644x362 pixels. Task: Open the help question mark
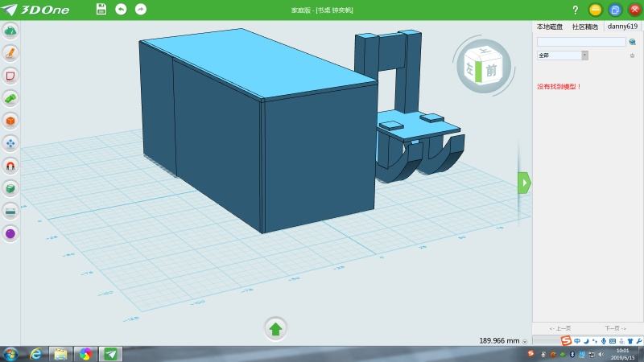point(575,10)
